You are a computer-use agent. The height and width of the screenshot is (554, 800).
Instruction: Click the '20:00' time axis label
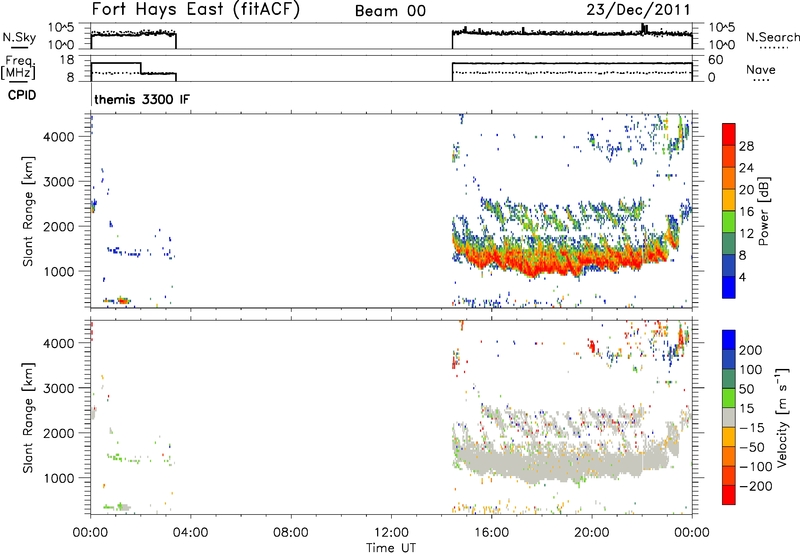pyautogui.click(x=592, y=533)
